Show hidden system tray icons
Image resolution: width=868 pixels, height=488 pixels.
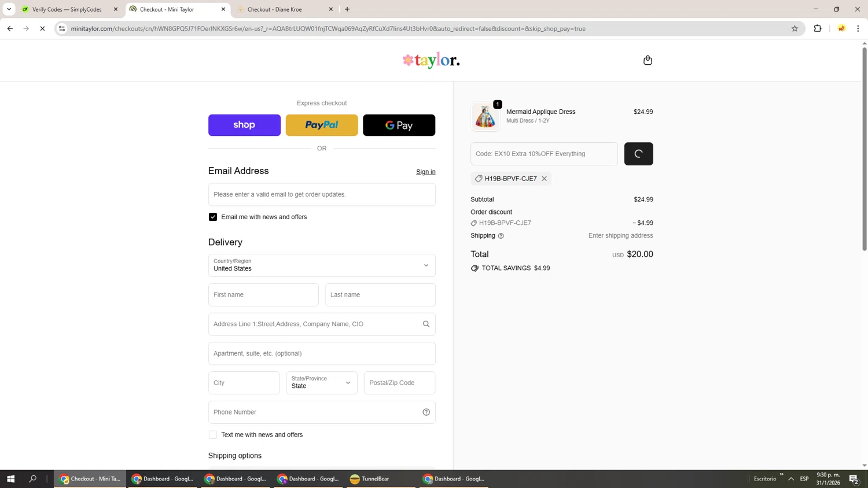(x=791, y=479)
